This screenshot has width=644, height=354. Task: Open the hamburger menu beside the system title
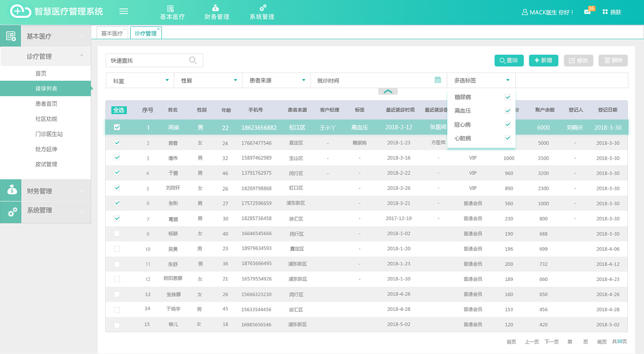123,12
